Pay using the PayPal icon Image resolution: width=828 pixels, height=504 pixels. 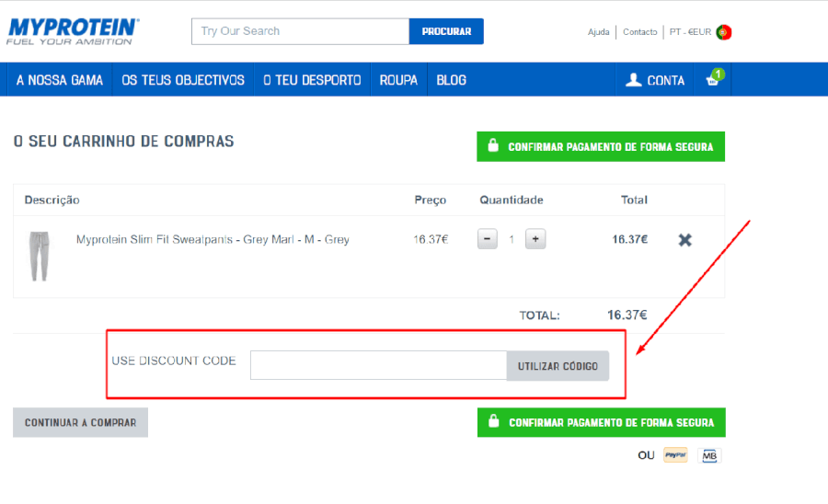point(675,455)
